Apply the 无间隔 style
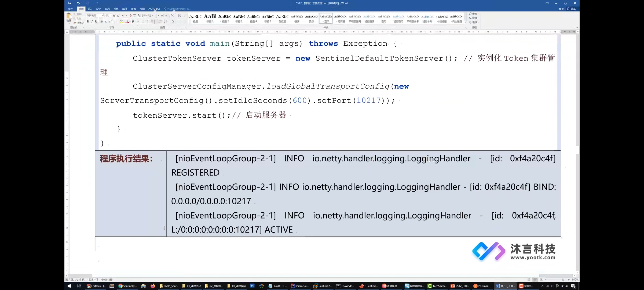644x290 pixels. click(340, 19)
